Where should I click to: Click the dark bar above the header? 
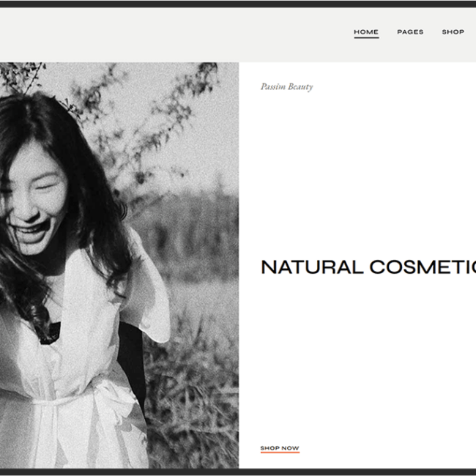[238, 3]
